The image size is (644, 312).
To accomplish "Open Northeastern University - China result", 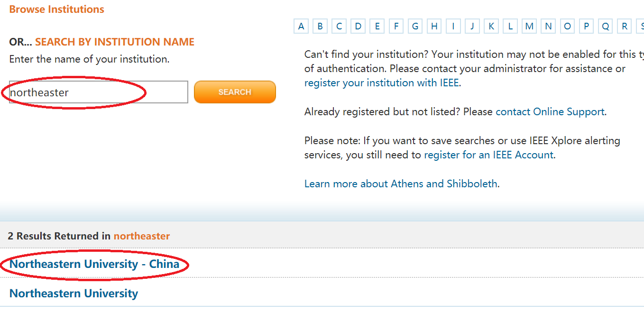I will tap(94, 264).
